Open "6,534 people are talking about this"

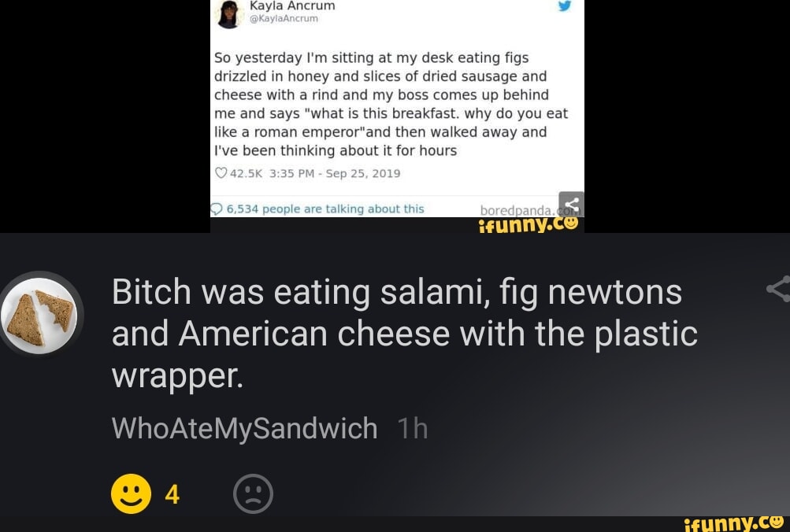(325, 209)
